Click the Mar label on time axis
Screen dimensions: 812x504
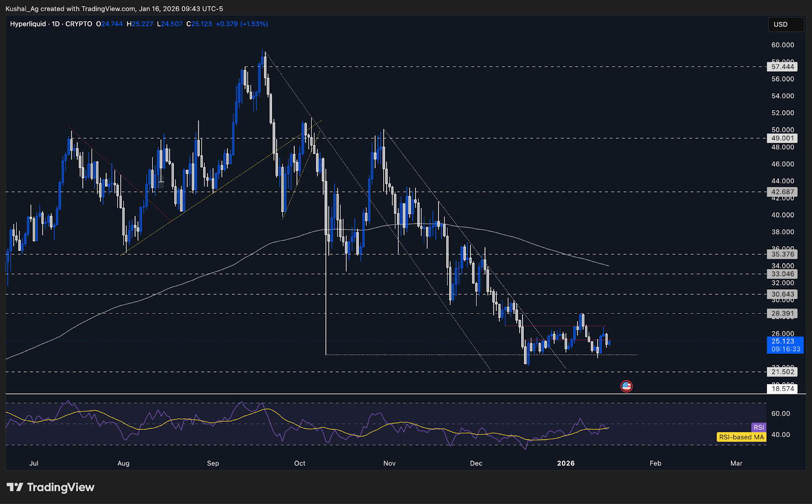[736, 463]
